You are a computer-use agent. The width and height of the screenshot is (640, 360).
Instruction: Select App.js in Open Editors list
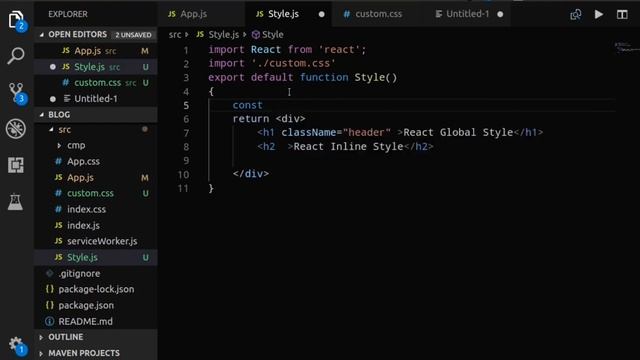tap(96, 51)
